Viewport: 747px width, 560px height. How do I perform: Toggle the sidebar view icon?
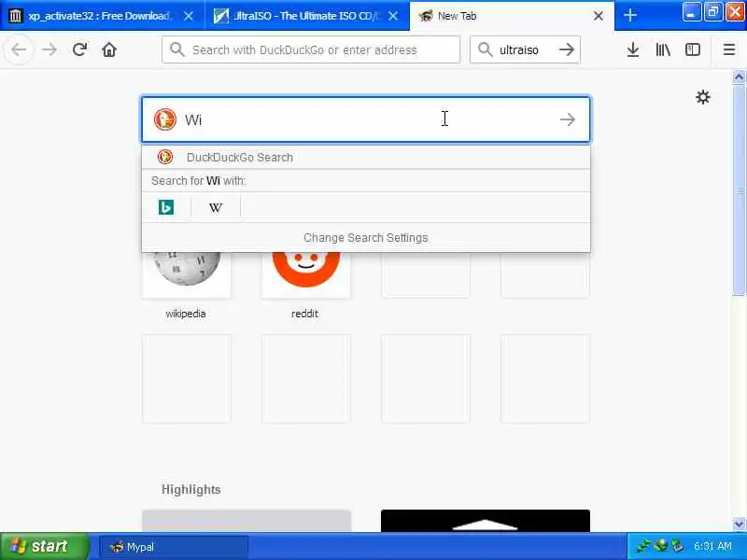click(693, 49)
